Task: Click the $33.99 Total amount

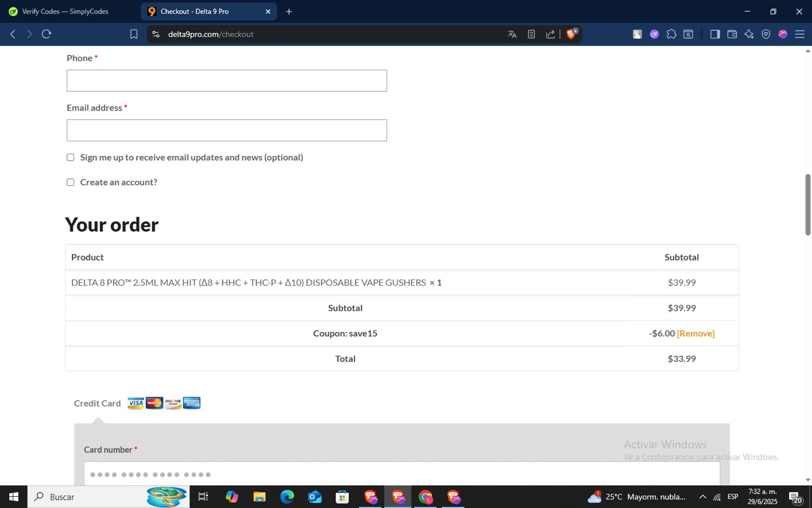Action: click(682, 359)
